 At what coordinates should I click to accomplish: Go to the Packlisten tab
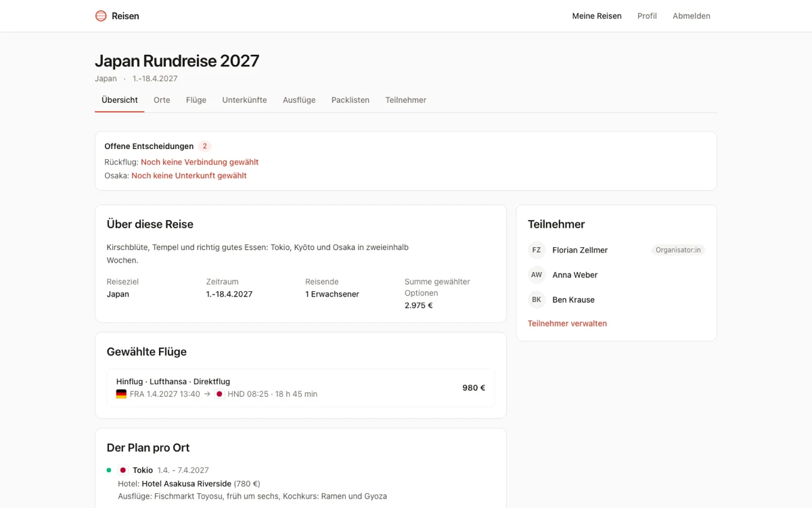tap(351, 100)
